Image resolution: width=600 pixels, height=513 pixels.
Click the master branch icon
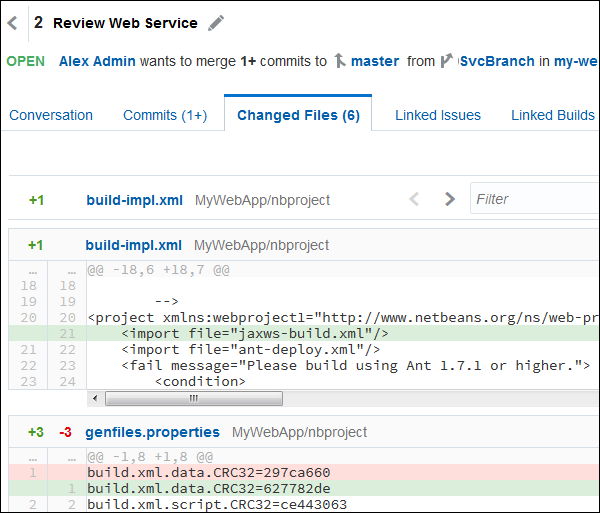(339, 61)
